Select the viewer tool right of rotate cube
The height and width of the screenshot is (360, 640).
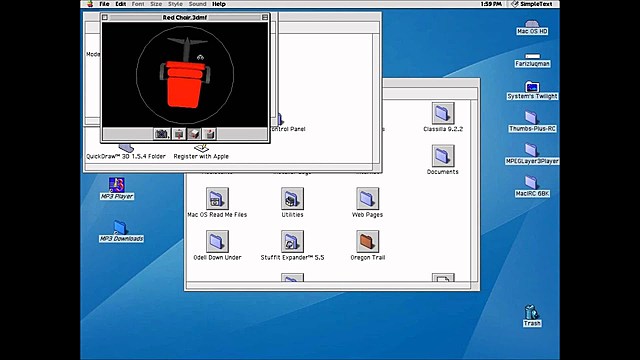209,134
